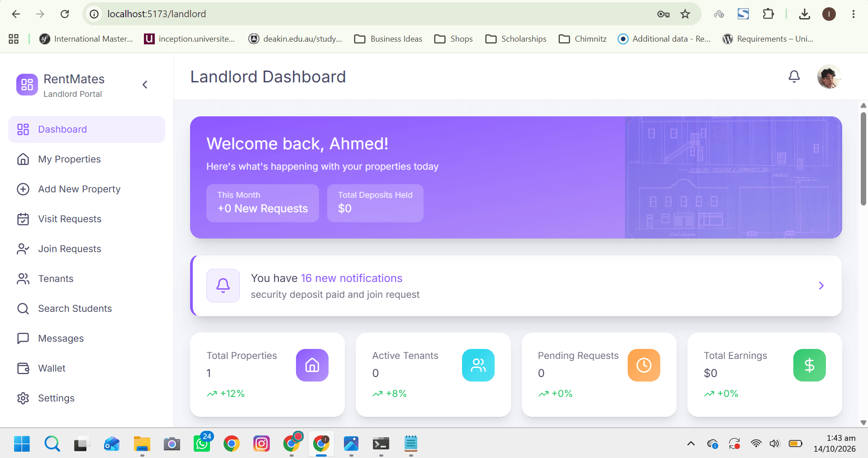Collapse the RentMates sidebar with the chevron
This screenshot has height=458, width=868.
(145, 85)
